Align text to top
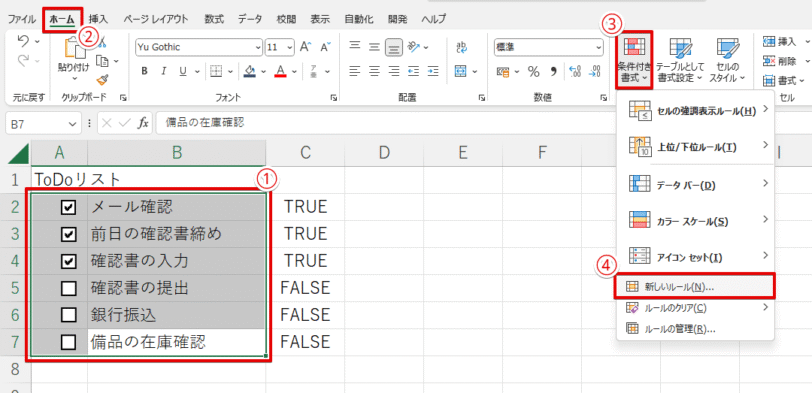The image size is (812, 393). click(355, 47)
